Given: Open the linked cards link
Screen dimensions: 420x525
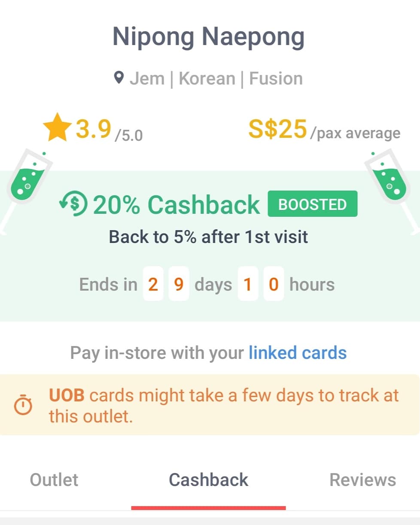Looking at the screenshot, I should (x=298, y=353).
